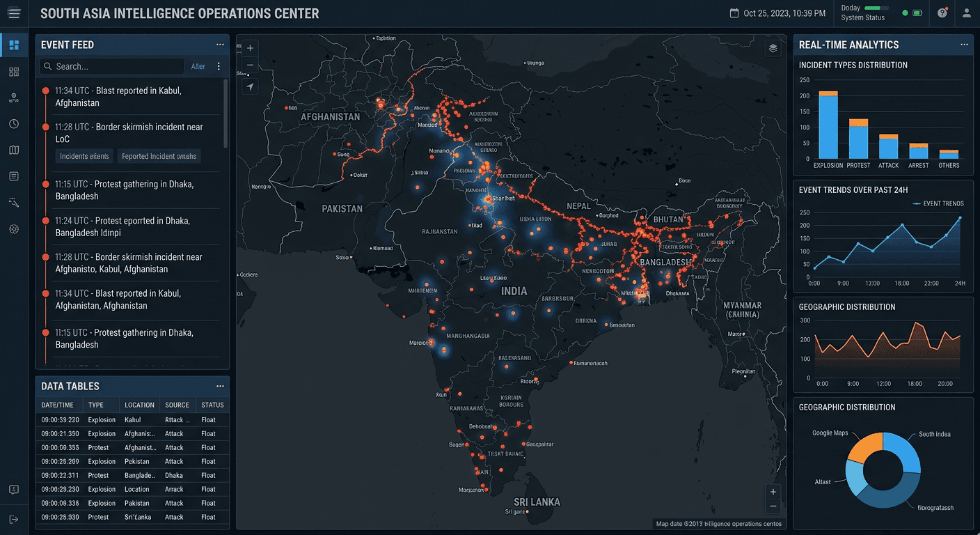Open the Event Feed options menu

point(220,44)
